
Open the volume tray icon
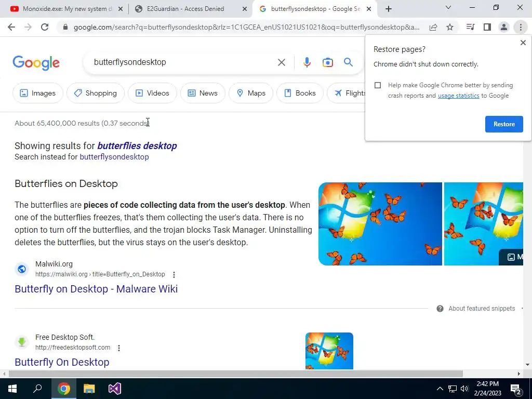point(464,389)
